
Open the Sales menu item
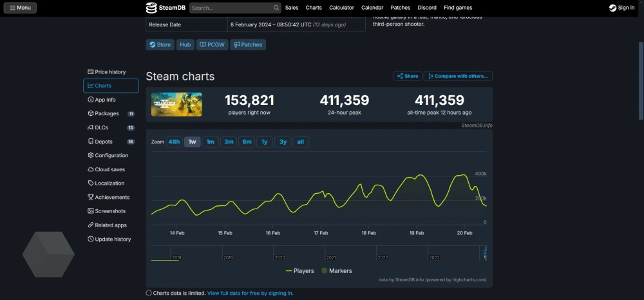pos(292,8)
